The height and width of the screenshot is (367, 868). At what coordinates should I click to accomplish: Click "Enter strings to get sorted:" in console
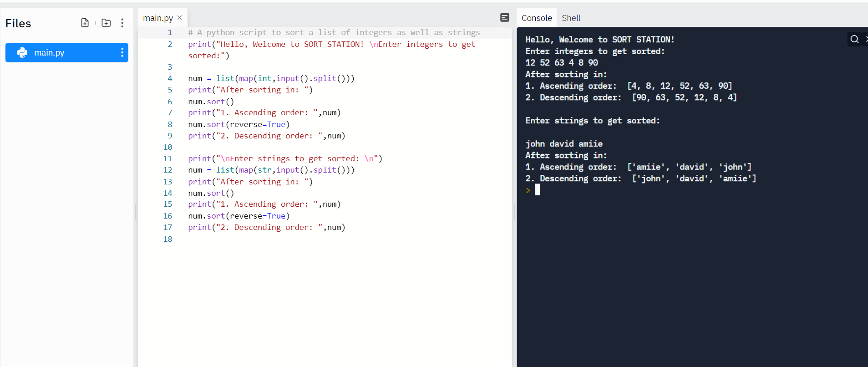[593, 121]
